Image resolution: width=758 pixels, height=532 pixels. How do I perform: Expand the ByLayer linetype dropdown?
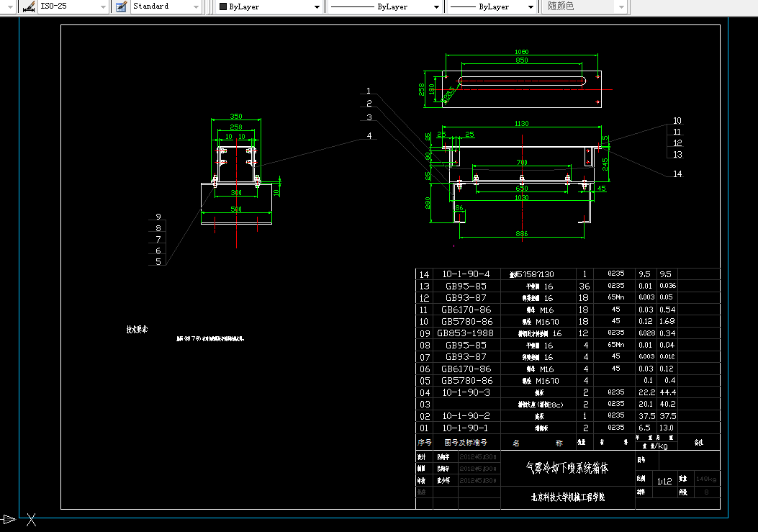tap(436, 6)
